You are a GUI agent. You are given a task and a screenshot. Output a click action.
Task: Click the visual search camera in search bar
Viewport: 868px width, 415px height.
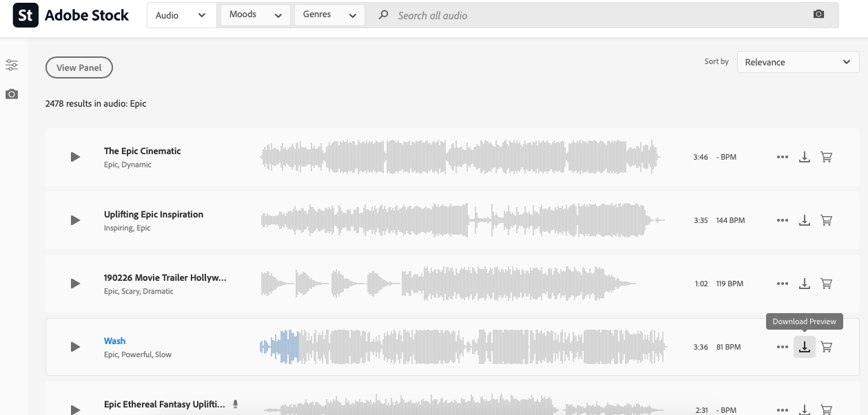coord(818,14)
